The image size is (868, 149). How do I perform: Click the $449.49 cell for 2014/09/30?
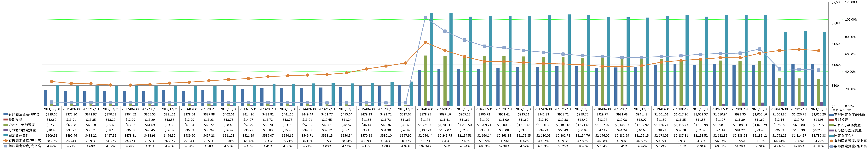coord(307,114)
